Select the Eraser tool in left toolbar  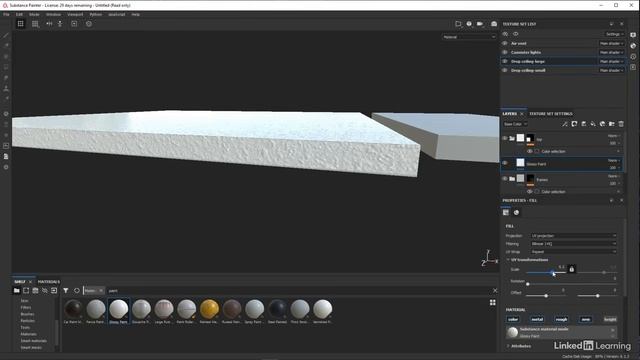(6, 45)
